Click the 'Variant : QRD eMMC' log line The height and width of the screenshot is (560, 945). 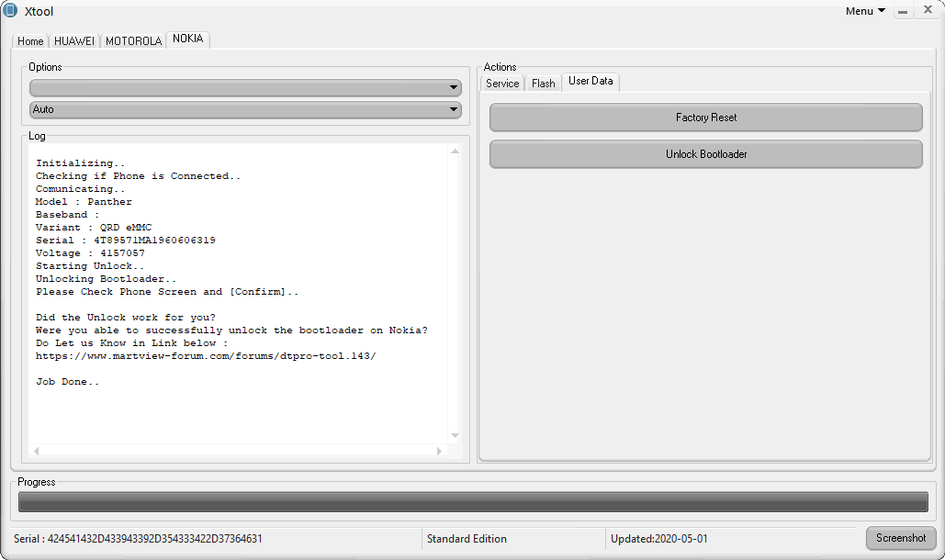94,228
